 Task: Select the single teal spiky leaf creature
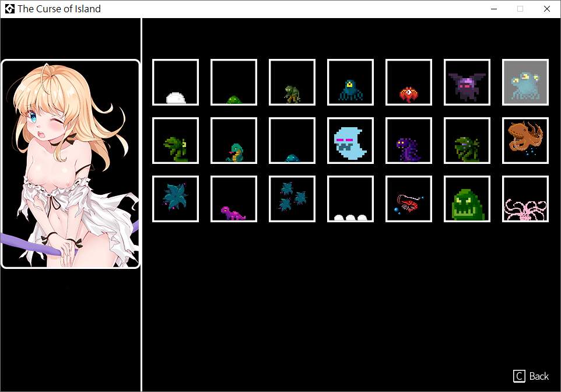176,199
